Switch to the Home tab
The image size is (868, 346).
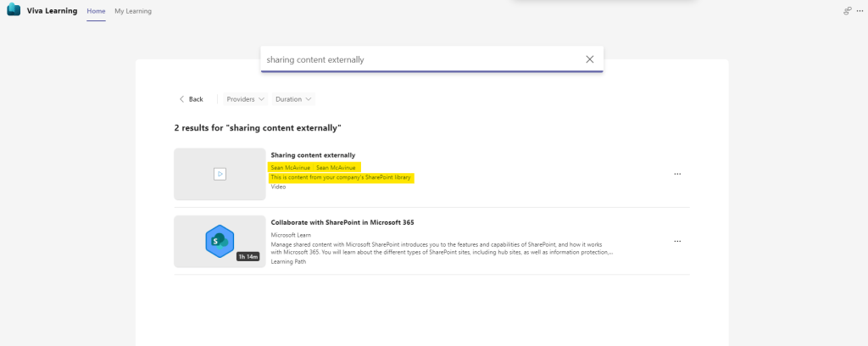click(x=97, y=11)
